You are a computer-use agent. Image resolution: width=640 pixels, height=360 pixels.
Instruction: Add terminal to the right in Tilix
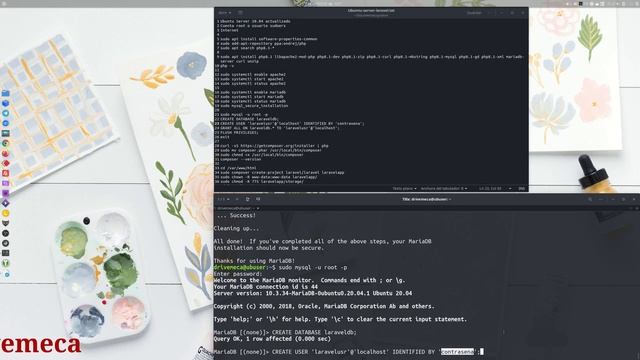point(248,199)
